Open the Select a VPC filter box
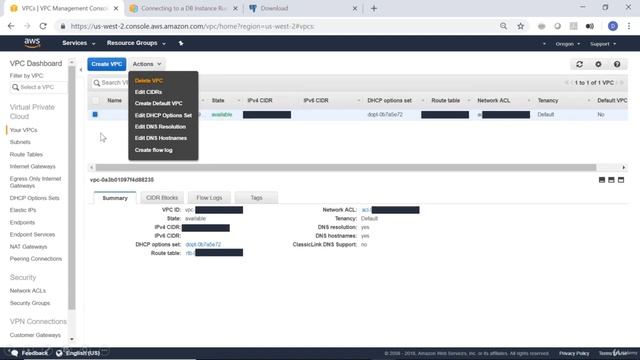This screenshot has width=640, height=360. (38, 87)
